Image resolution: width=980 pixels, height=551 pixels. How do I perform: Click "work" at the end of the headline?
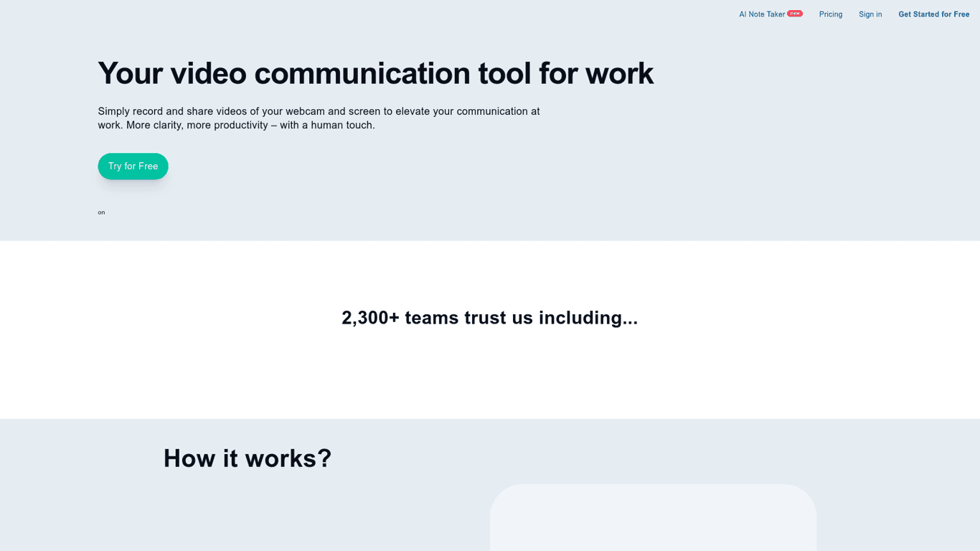(619, 73)
